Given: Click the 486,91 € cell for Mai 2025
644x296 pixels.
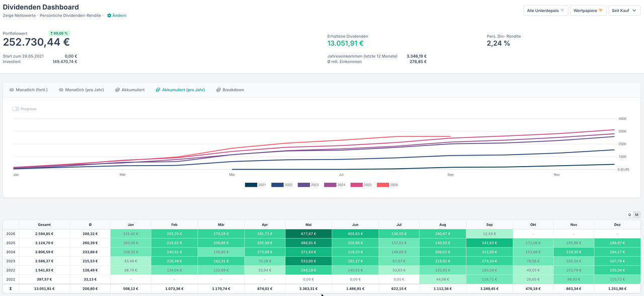Looking at the screenshot, I should pyautogui.click(x=308, y=243).
